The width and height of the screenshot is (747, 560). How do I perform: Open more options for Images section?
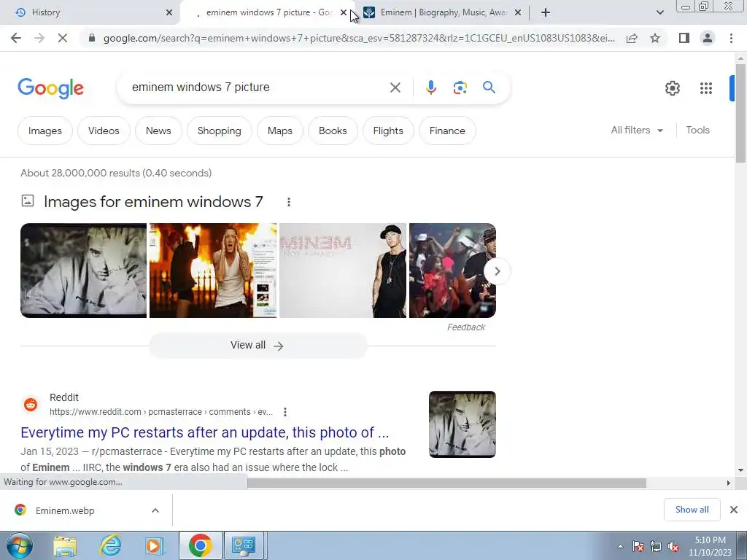pos(289,202)
